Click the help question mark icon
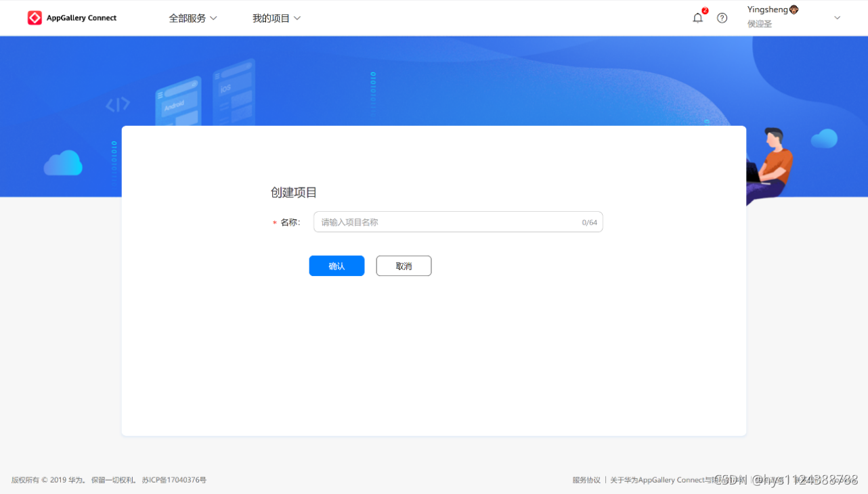This screenshot has height=494, width=868. tap(722, 18)
